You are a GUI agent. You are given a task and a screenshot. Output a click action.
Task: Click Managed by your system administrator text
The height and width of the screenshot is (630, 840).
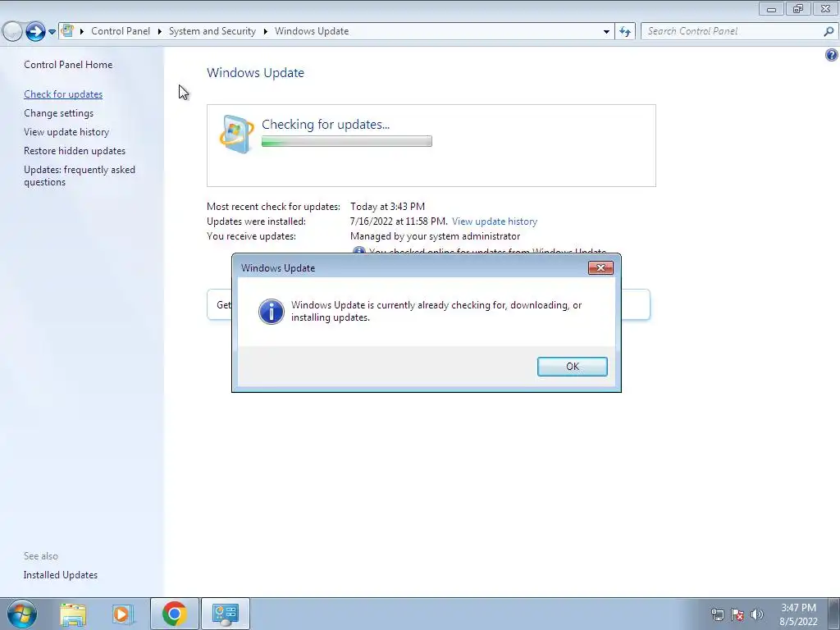(435, 236)
